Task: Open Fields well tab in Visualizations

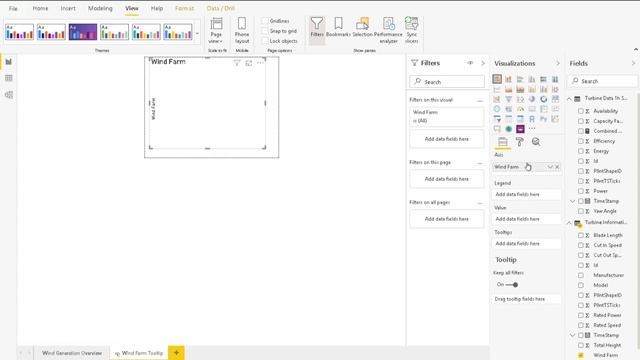Action: pyautogui.click(x=503, y=142)
